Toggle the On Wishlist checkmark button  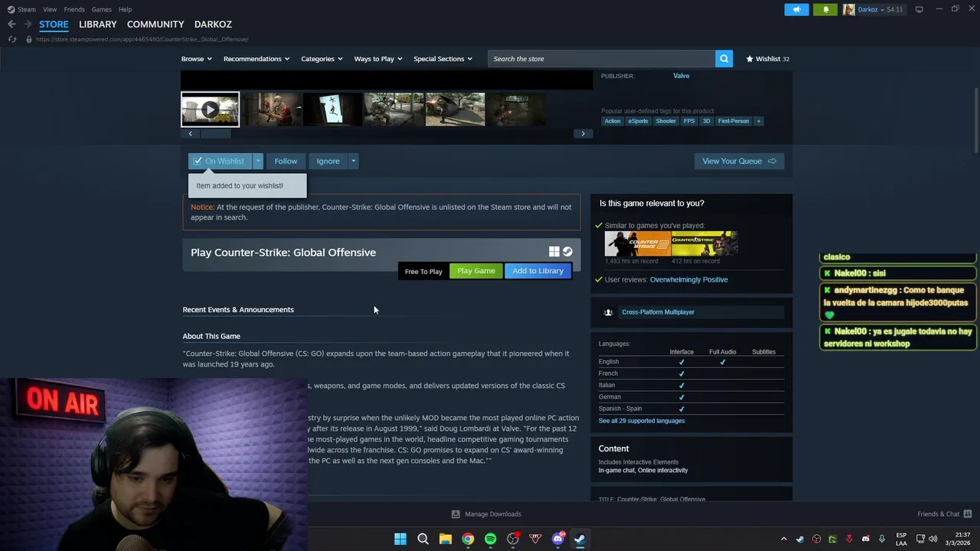[x=220, y=161]
